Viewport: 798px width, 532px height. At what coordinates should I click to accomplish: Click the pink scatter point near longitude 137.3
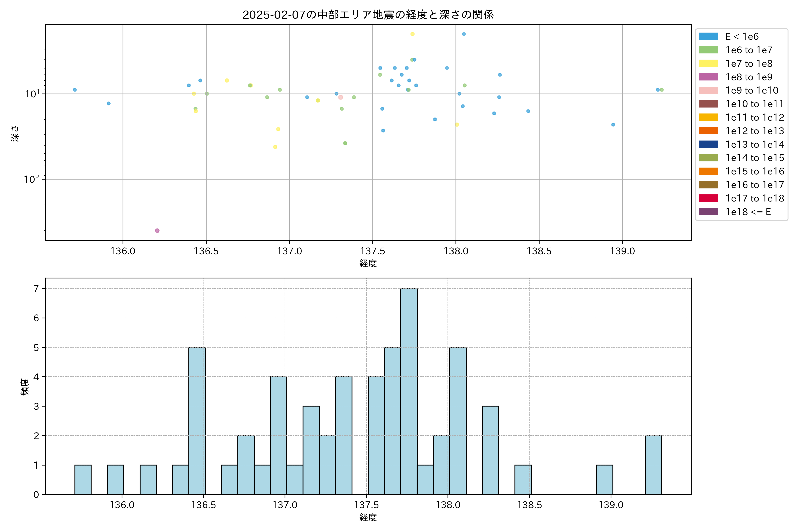[x=341, y=97]
